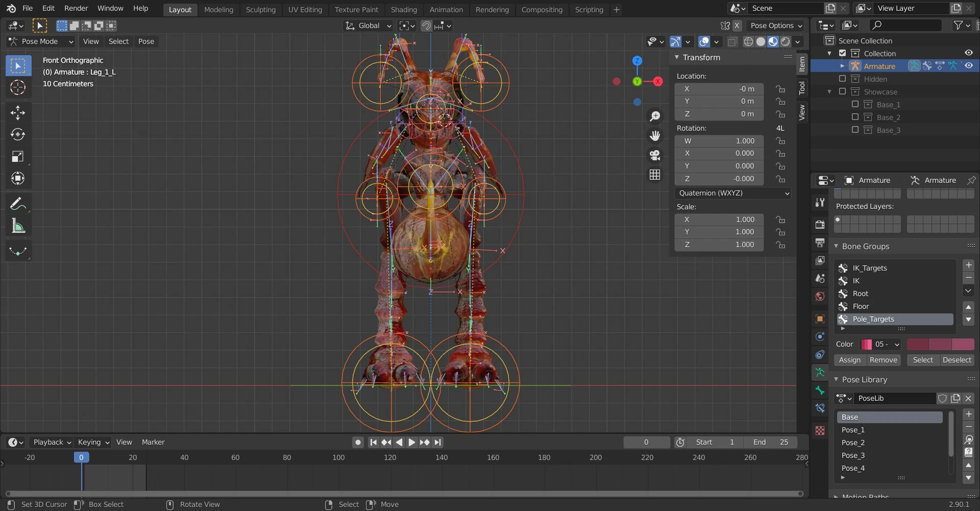Toggle X-axis location lock in Transform panel

click(x=780, y=89)
